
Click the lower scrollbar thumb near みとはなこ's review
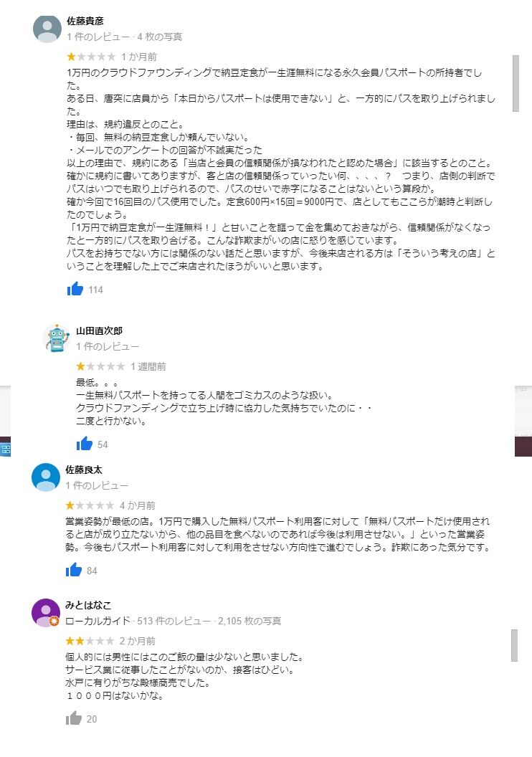coord(515,645)
